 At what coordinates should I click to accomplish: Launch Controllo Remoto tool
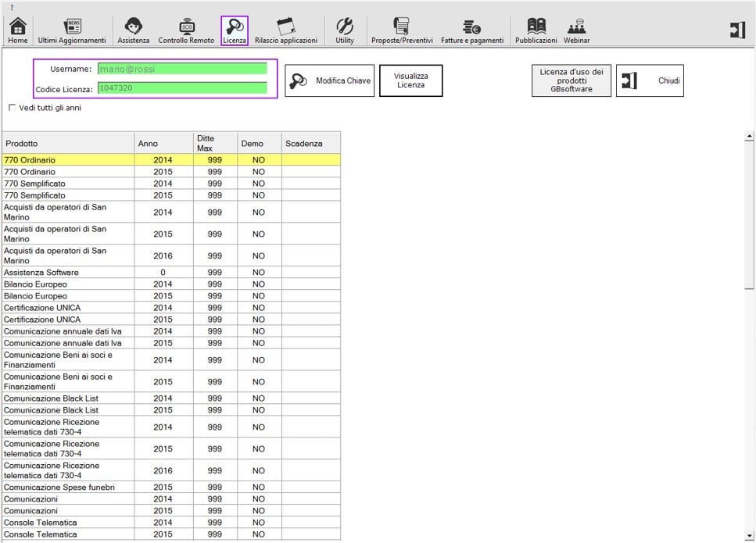coord(186,30)
